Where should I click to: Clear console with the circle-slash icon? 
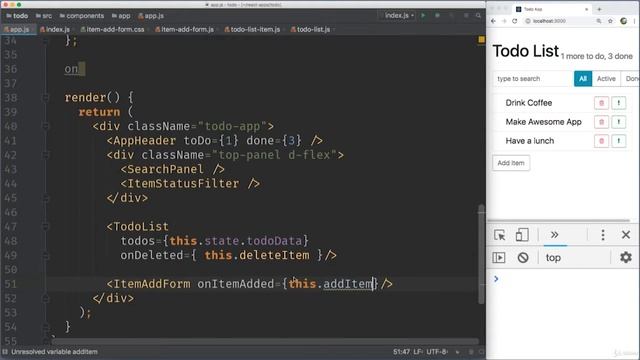(523, 258)
